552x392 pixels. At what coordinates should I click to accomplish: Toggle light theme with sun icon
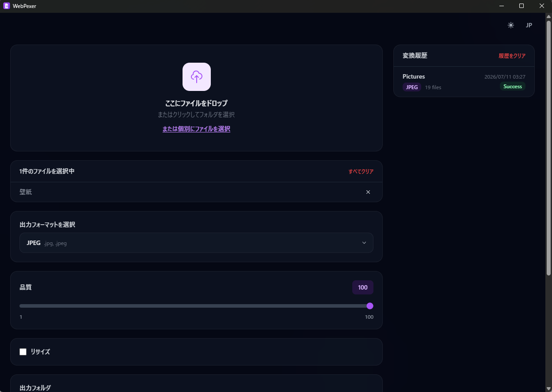(511, 25)
